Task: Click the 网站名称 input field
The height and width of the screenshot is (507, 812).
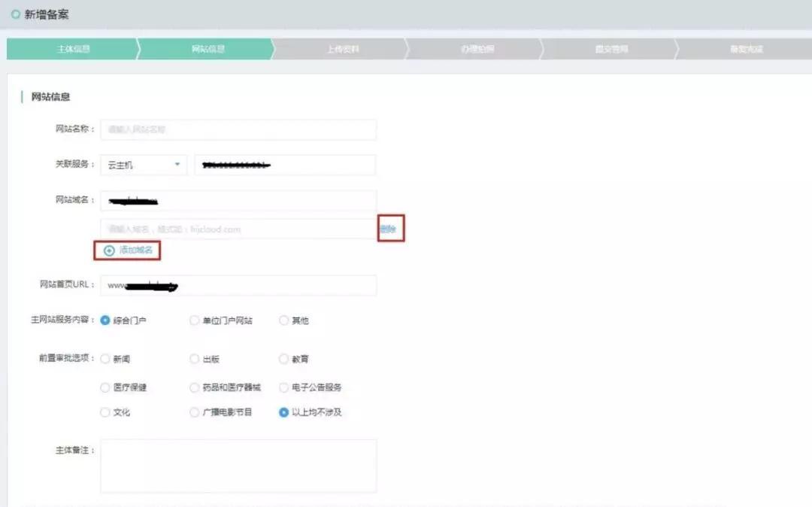Action: (x=238, y=129)
